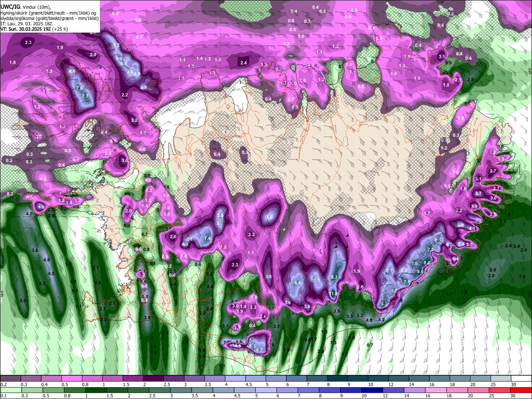Click the UWC/IG title text
532x399 pixels.
pyautogui.click(x=10, y=6)
